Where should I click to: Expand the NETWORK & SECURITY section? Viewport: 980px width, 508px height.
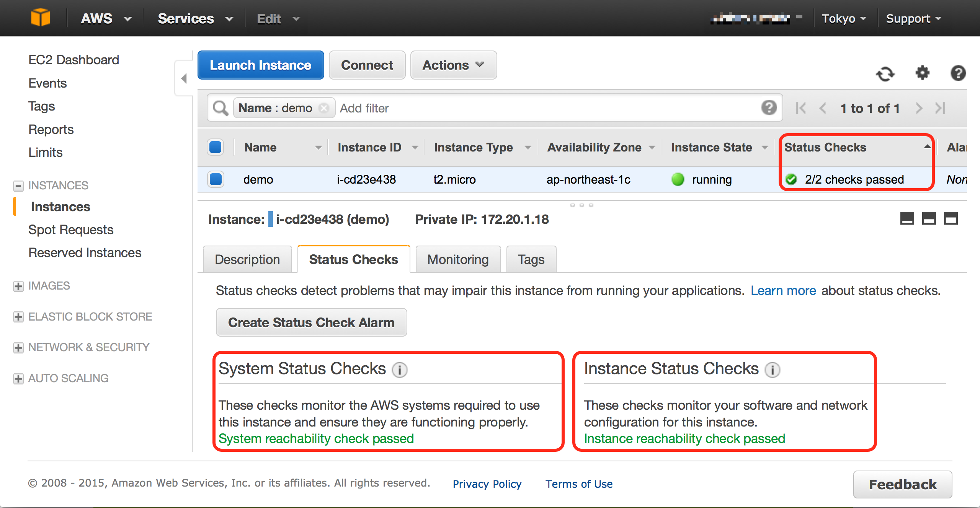tap(18, 347)
